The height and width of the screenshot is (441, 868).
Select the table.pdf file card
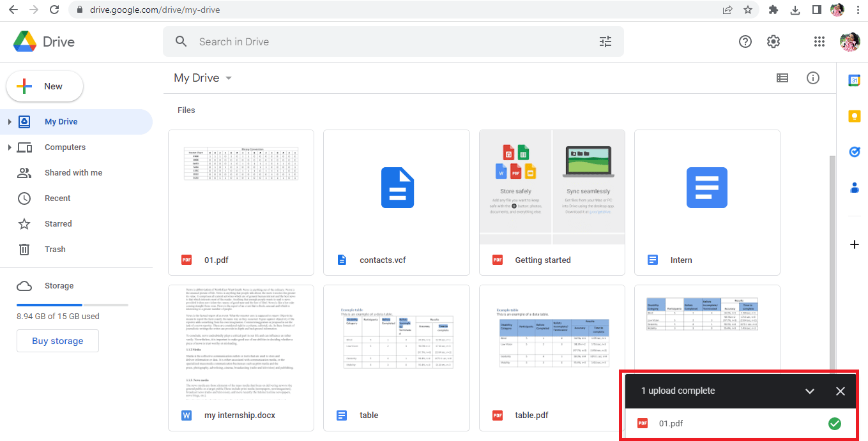click(x=552, y=358)
